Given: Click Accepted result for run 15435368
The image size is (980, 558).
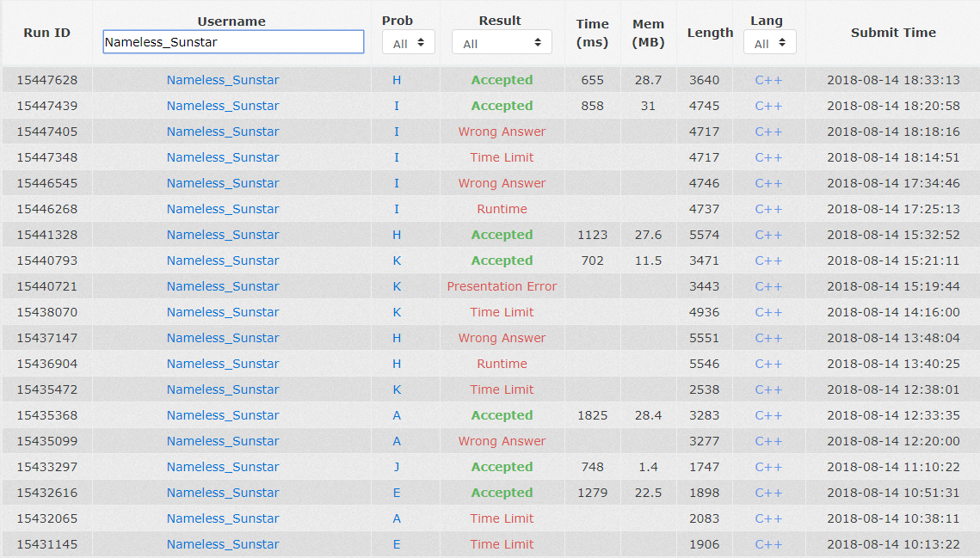Looking at the screenshot, I should coord(502,415).
